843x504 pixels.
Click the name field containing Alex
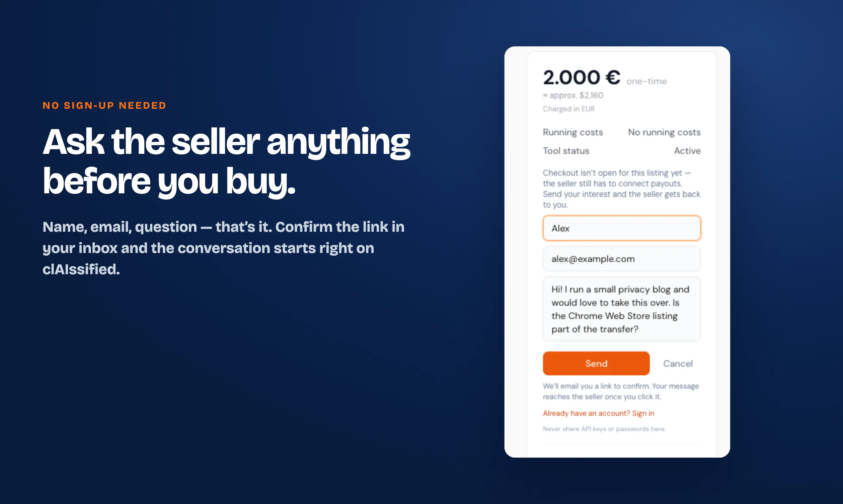621,228
